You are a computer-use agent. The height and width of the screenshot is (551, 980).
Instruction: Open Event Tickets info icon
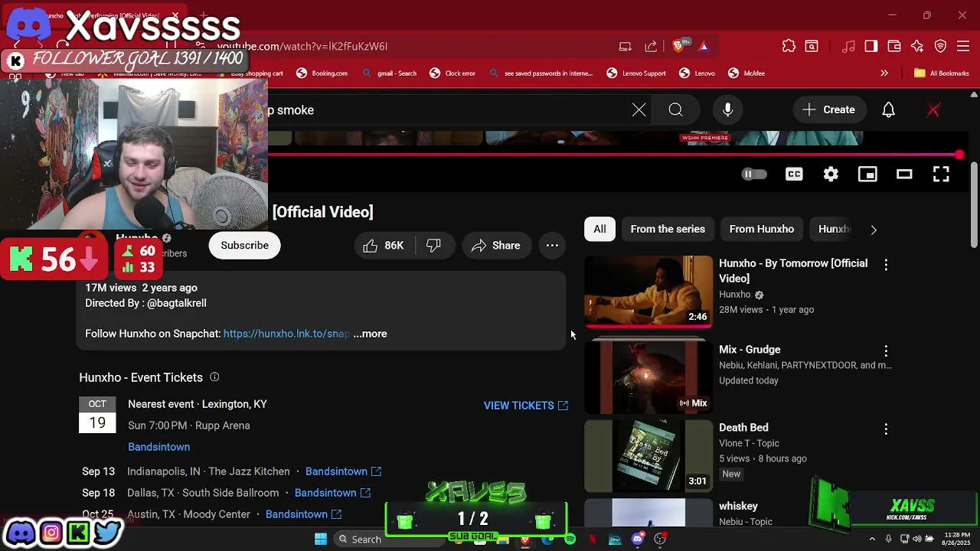[214, 377]
